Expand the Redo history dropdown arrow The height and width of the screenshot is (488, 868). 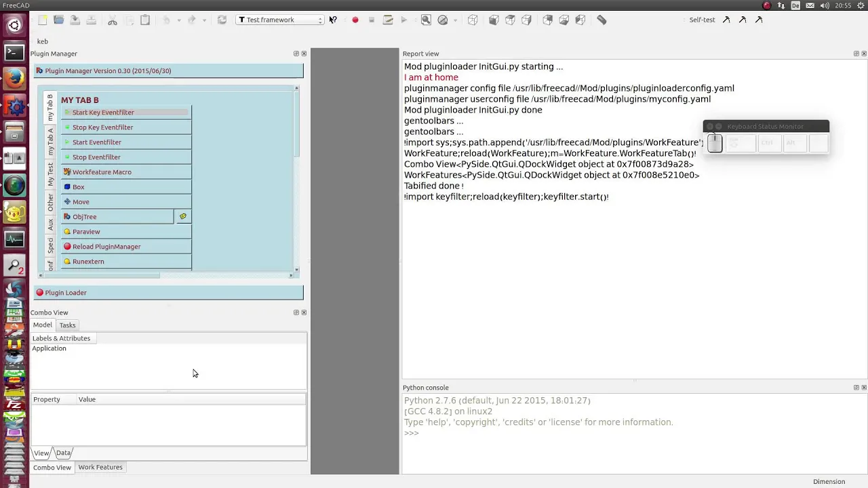pyautogui.click(x=204, y=20)
